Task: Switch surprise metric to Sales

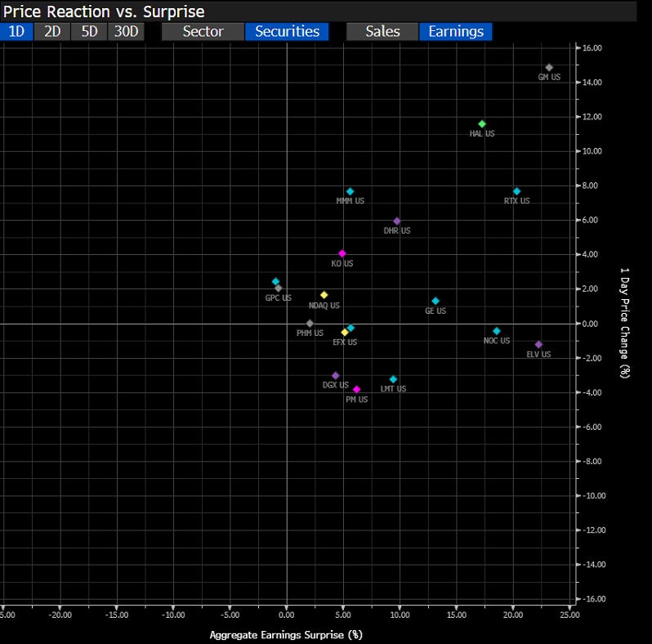Action: click(382, 32)
